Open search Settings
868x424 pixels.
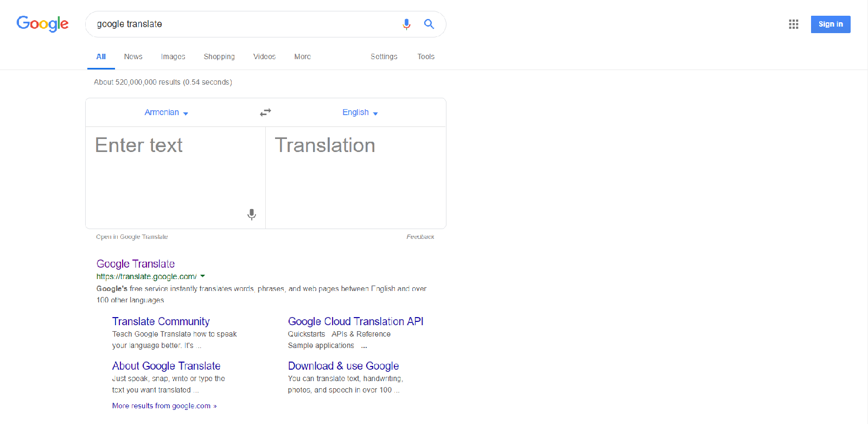[x=384, y=56]
